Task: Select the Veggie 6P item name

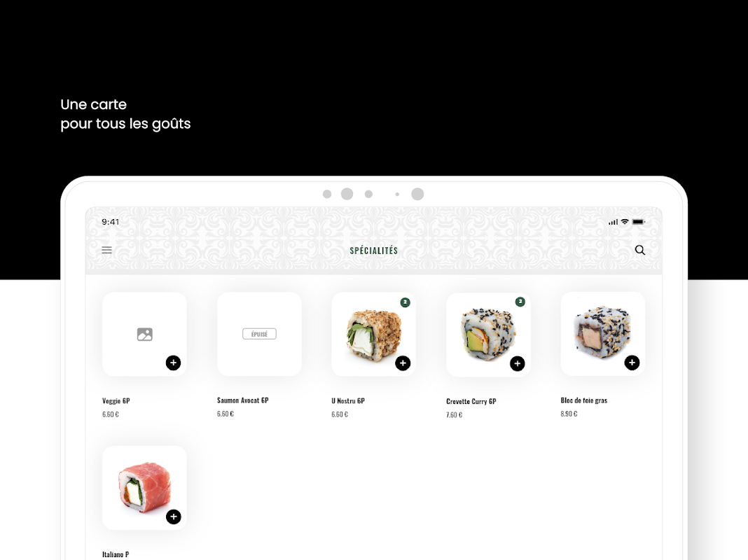Action: tap(116, 401)
